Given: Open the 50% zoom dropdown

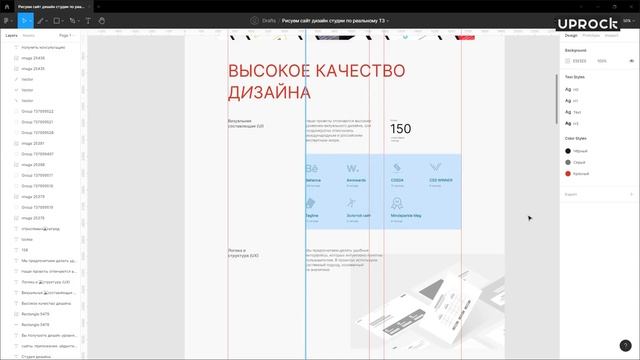Looking at the screenshot, I should click(x=628, y=21).
